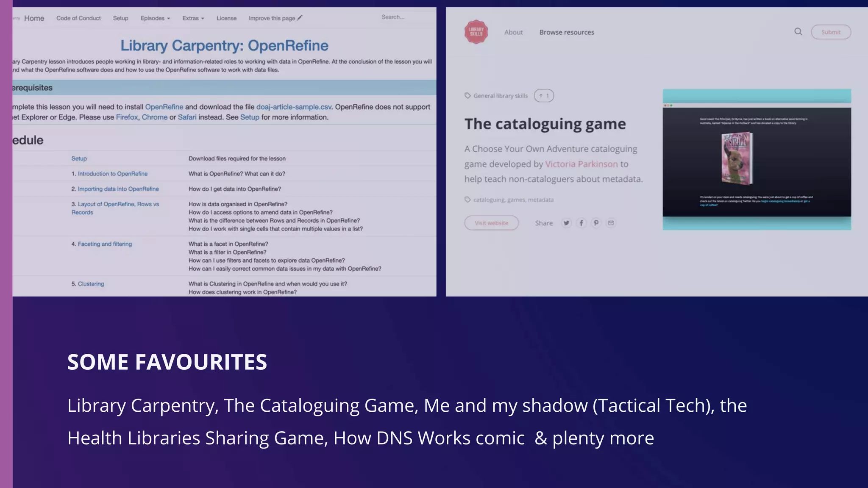
Task: Click the pencil icon beside Improve this page
Action: 300,18
